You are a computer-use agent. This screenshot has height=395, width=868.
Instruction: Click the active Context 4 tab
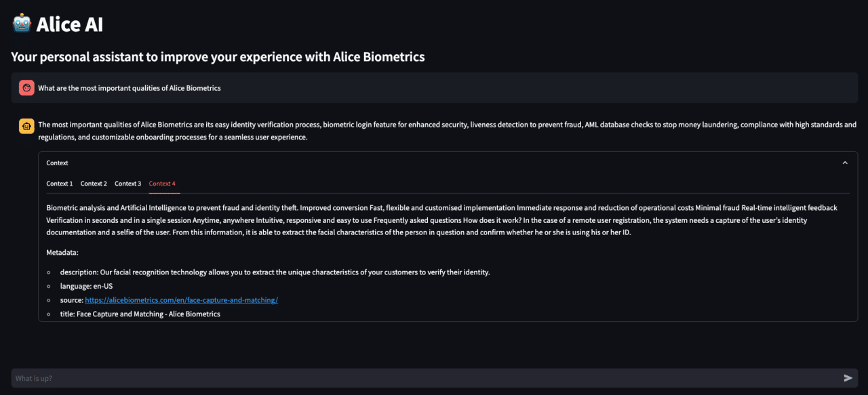[x=162, y=184]
